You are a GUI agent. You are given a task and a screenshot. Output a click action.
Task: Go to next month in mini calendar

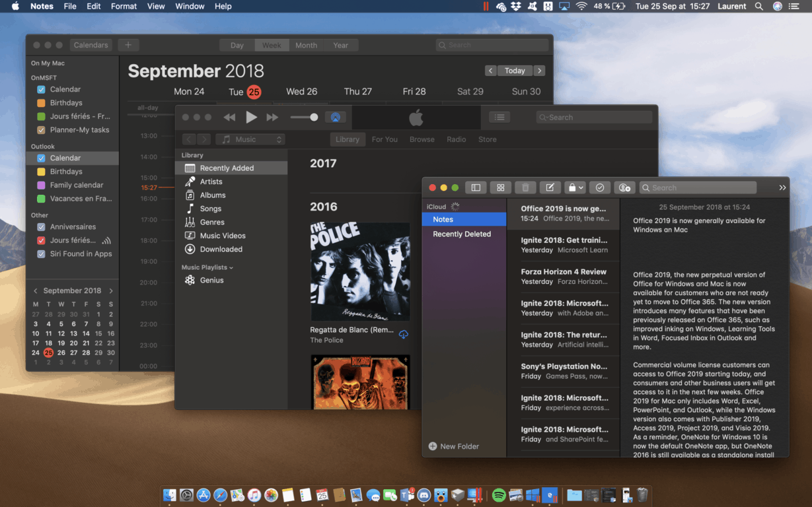[111, 290]
